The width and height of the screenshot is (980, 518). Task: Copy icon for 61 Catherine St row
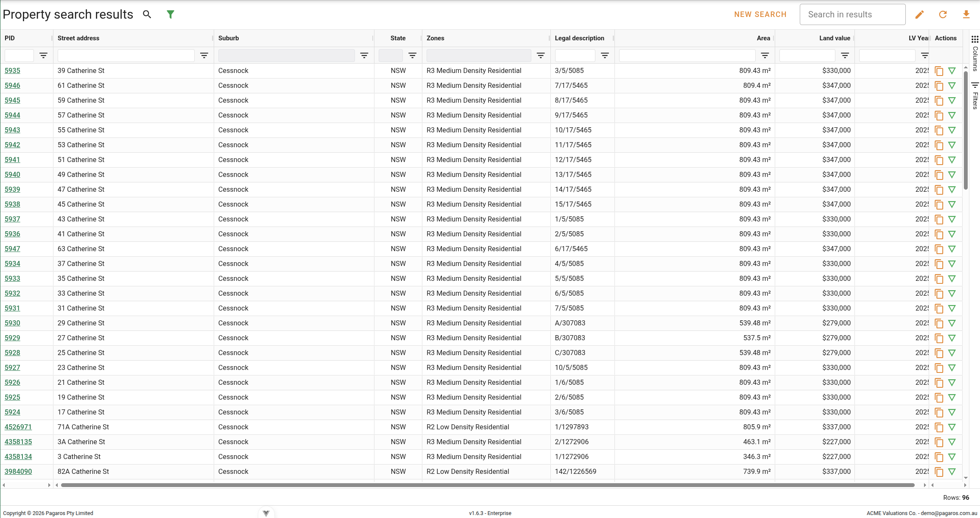939,86
